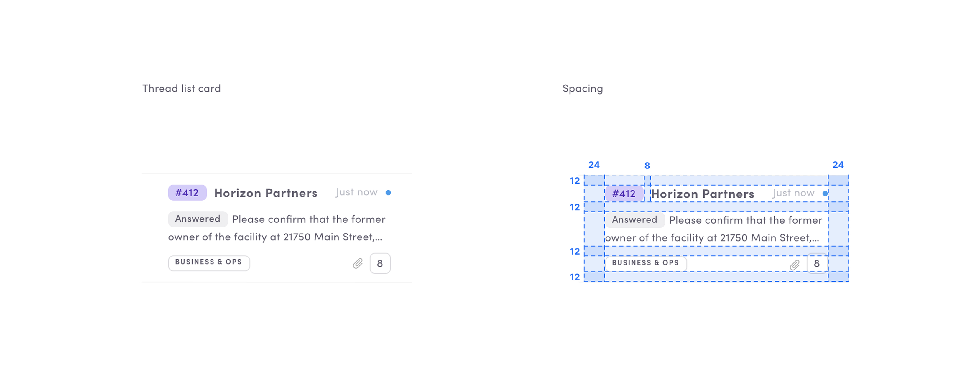Image resolution: width=980 pixels, height=380 pixels.
Task: Select the #412 badge in the left card
Action: pos(187,193)
